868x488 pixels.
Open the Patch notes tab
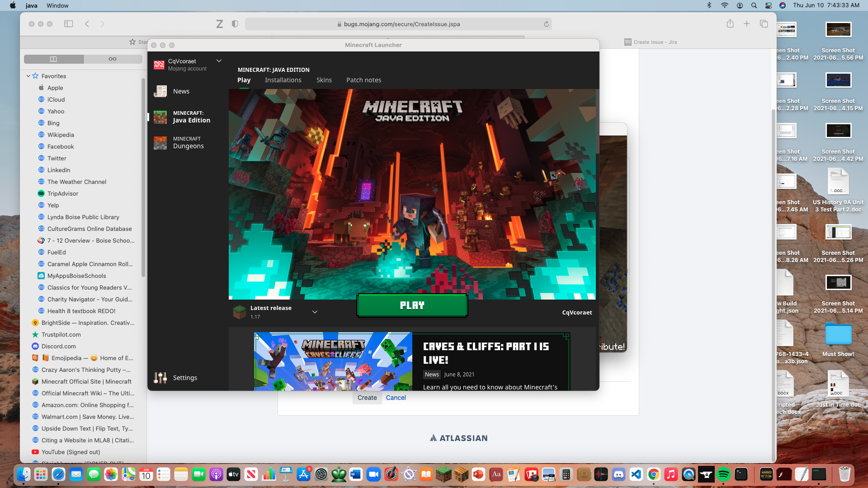(363, 80)
